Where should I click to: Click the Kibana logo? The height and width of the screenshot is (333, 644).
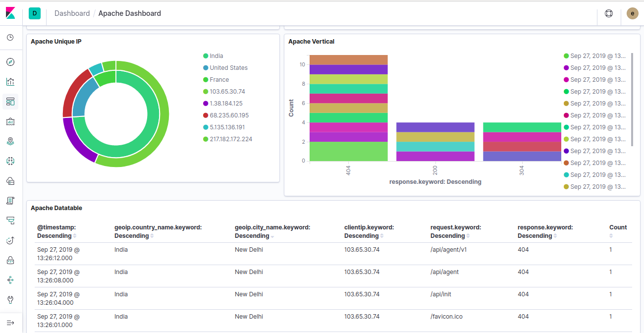click(10, 13)
